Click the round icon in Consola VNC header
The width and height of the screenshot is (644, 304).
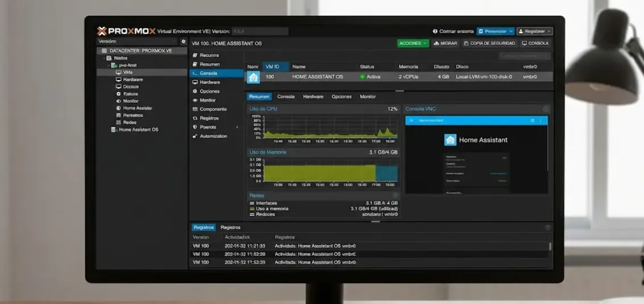click(546, 109)
